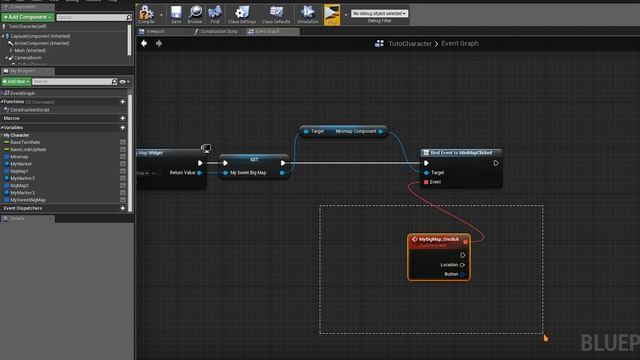Click the Bind Event node output execution pin
Viewport: 640px width, 360px height.
[x=496, y=163]
